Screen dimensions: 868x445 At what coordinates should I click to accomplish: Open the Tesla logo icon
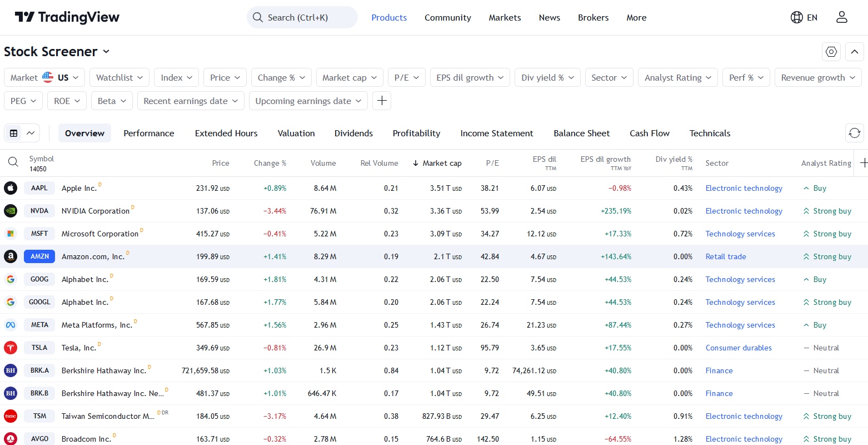coord(11,348)
